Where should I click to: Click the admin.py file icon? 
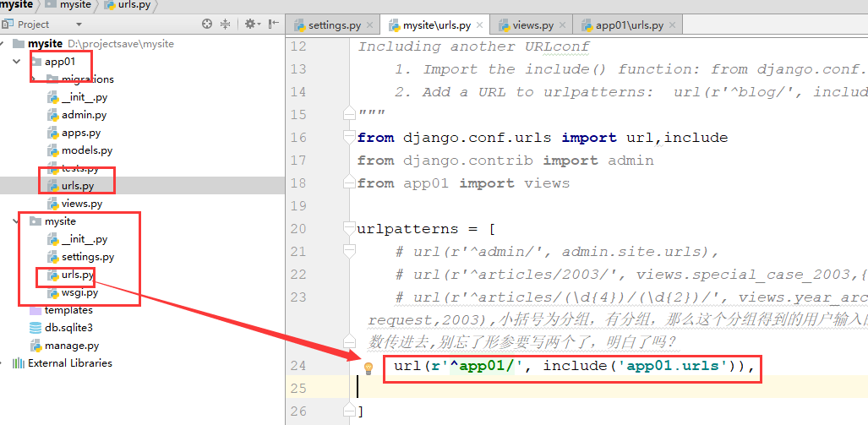[52, 115]
